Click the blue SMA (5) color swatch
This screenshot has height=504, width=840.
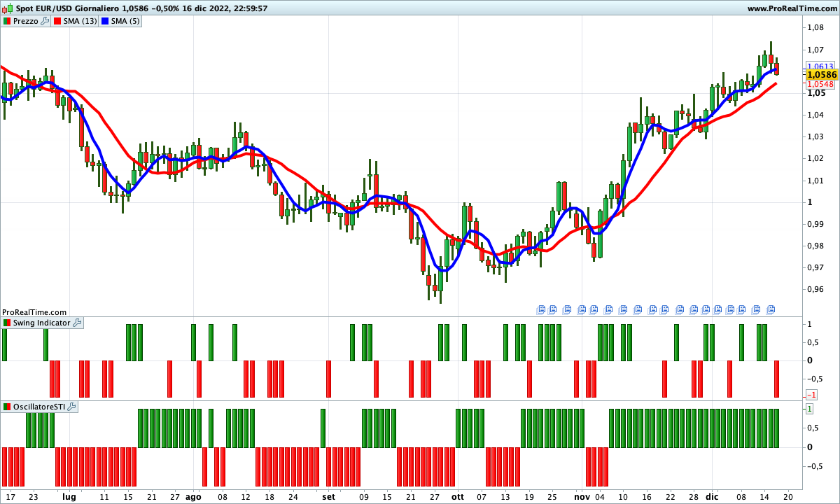coord(106,21)
